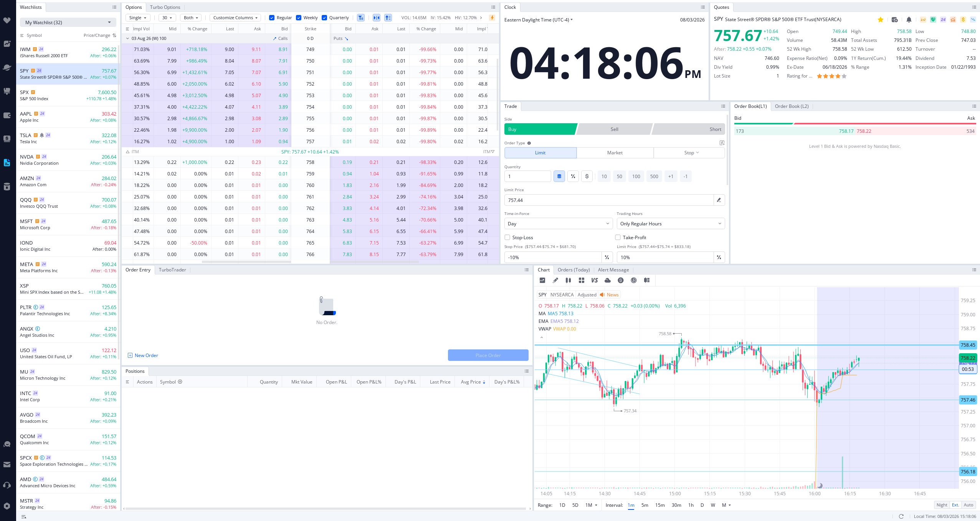Open the Both calls/puts dropdown
The width and height of the screenshot is (980, 521).
[191, 18]
